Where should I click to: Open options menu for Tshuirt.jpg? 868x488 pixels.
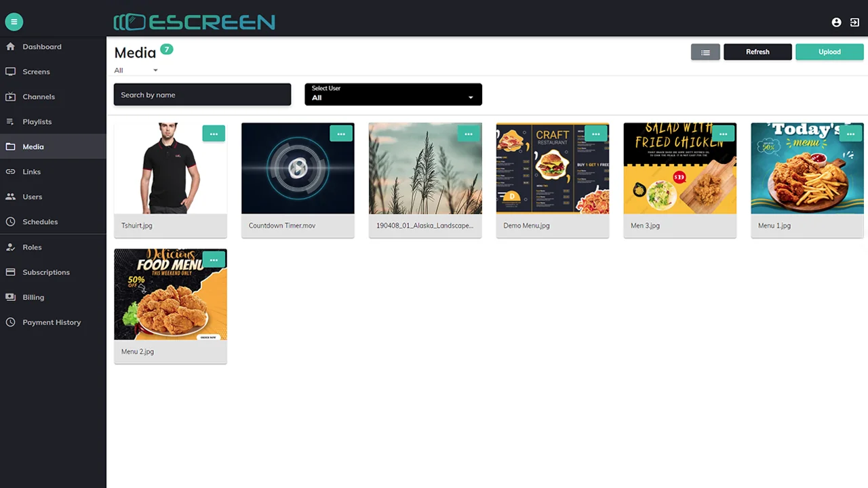tap(214, 134)
